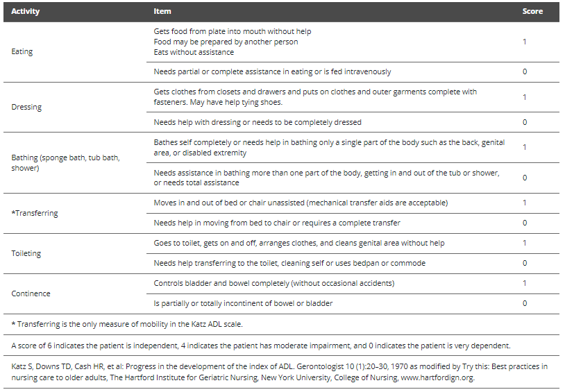Click the score interpretation note line
565x392 pixels.
coord(261,346)
